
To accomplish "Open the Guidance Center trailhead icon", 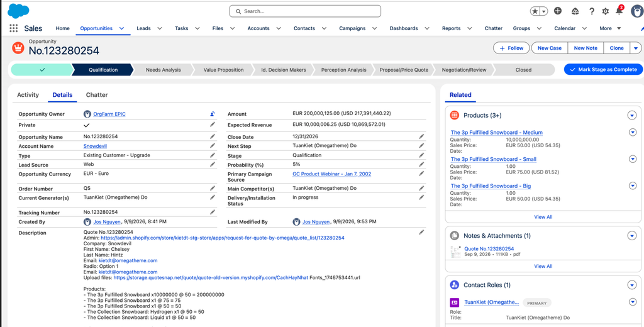I will 575,11.
